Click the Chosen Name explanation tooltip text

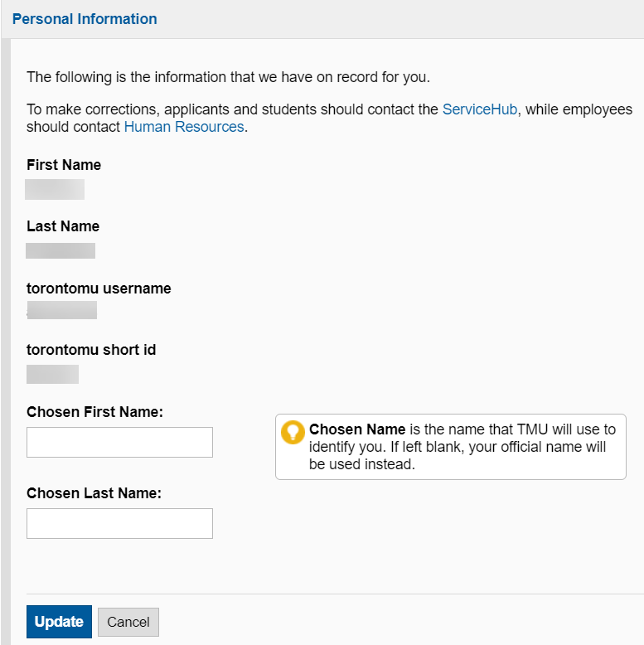pos(461,447)
